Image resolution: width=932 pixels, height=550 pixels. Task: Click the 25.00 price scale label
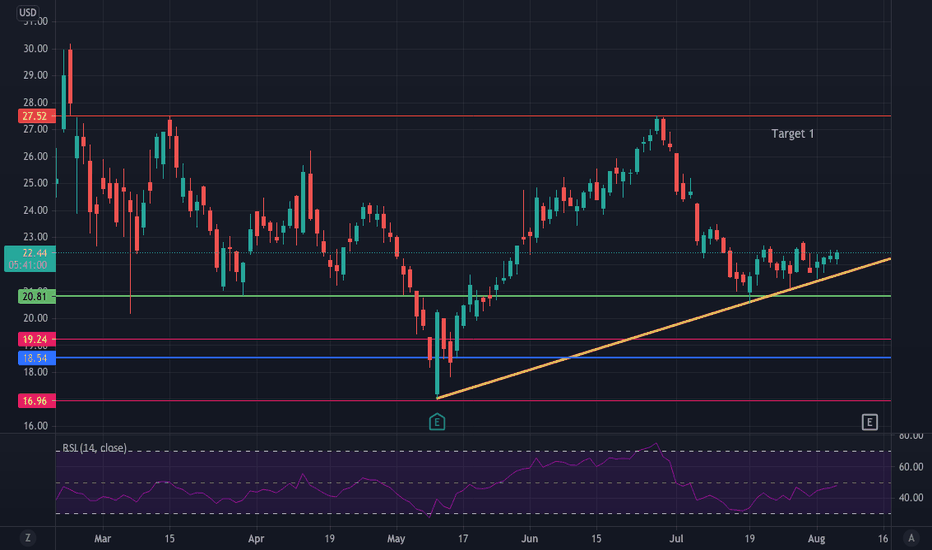tap(36, 183)
